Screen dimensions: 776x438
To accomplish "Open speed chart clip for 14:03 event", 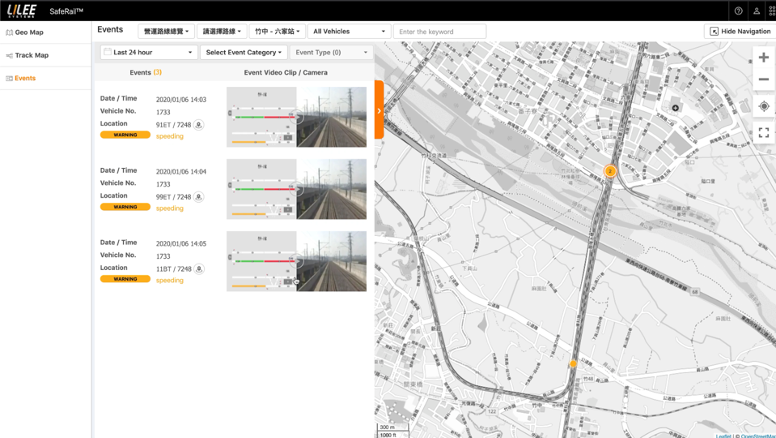I will tap(261, 117).
